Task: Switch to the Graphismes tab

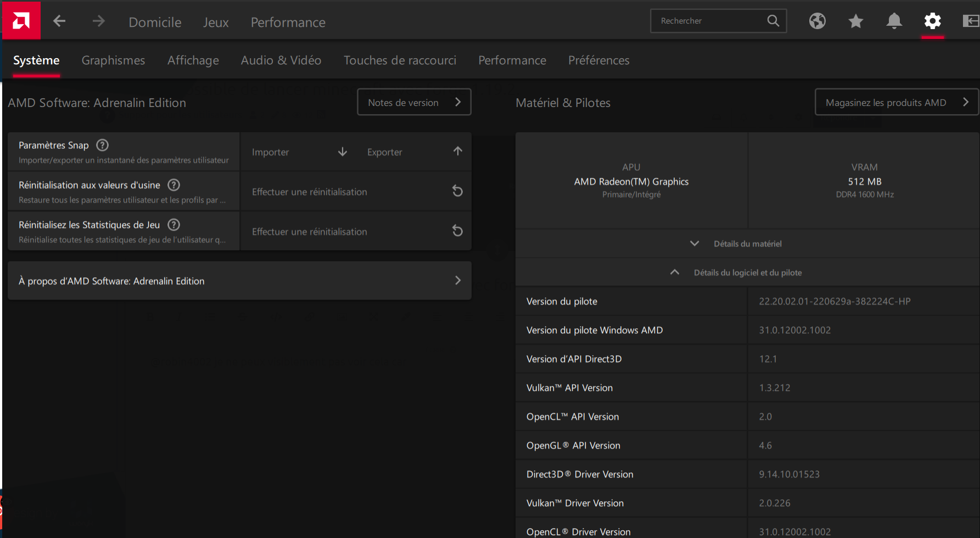Action: (113, 60)
